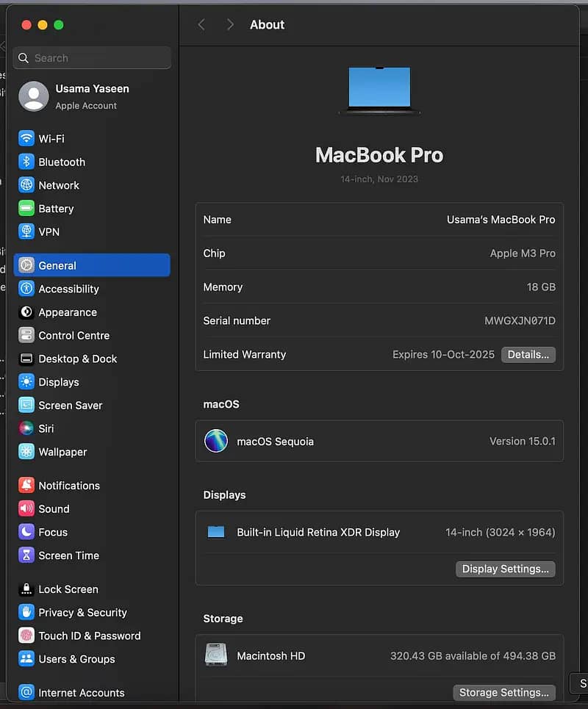Screen dimensions: 588x709
Task: Select the Wallpaper icon in sidebar
Action: click(26, 452)
